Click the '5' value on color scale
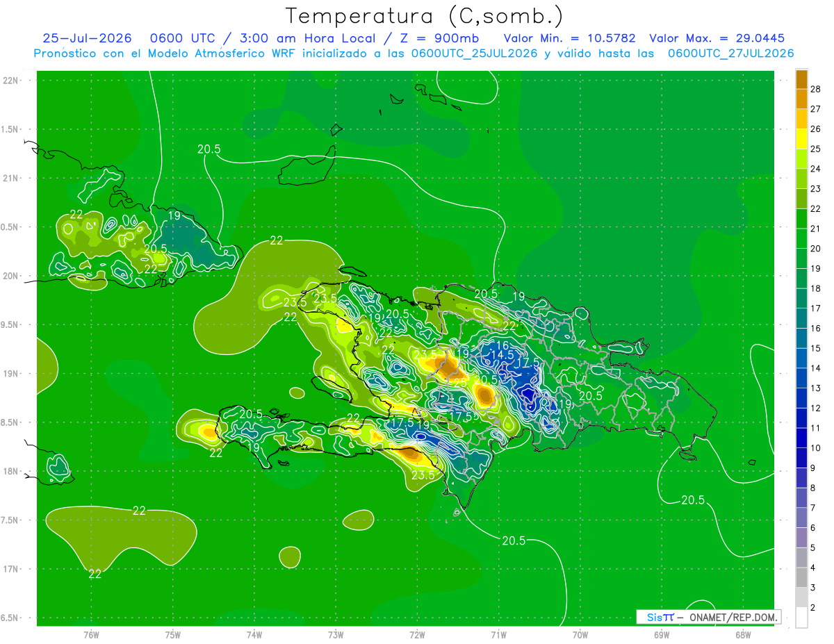 point(813,548)
